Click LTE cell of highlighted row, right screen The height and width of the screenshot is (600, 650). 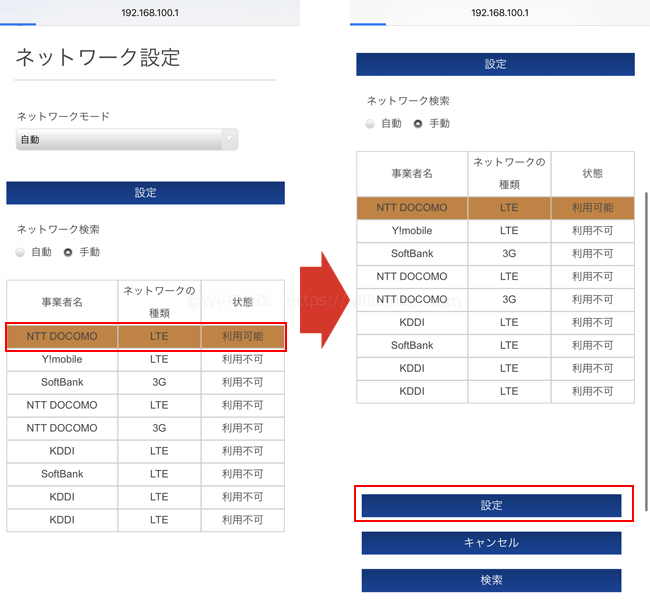(509, 208)
